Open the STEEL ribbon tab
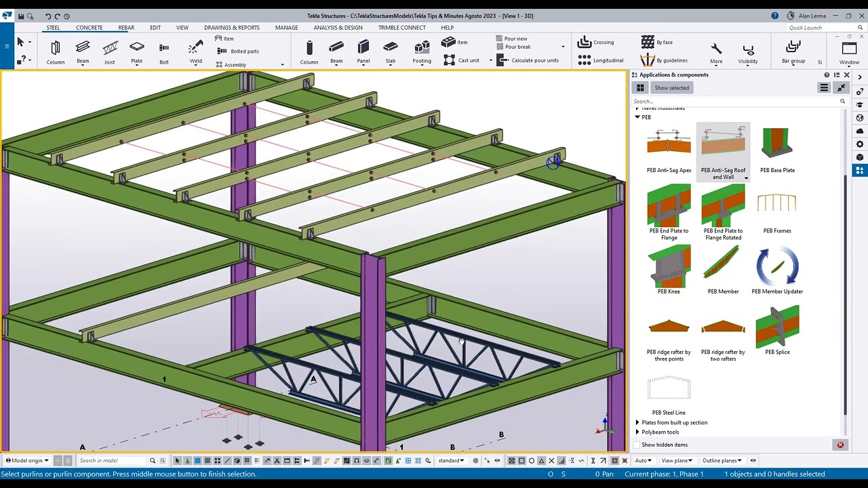This screenshot has height=488, width=868. [53, 28]
